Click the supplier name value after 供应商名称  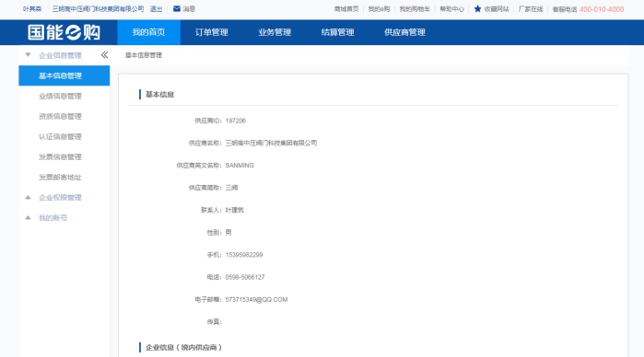click(271, 143)
